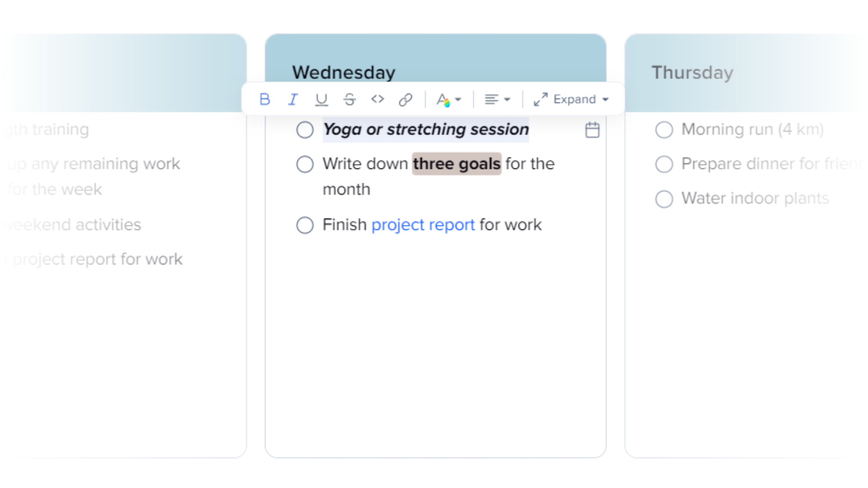Open the text alignment dropdown
The image size is (868, 488).
496,99
